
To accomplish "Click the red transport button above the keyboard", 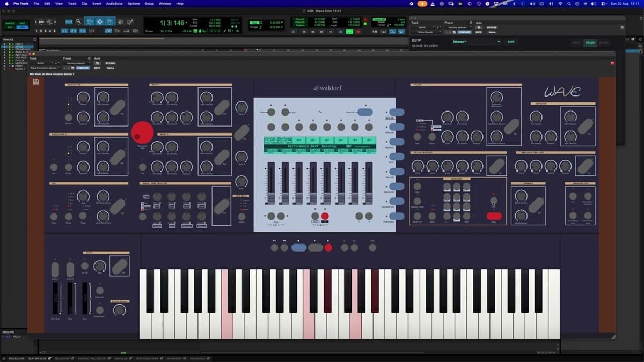I will 328,247.
